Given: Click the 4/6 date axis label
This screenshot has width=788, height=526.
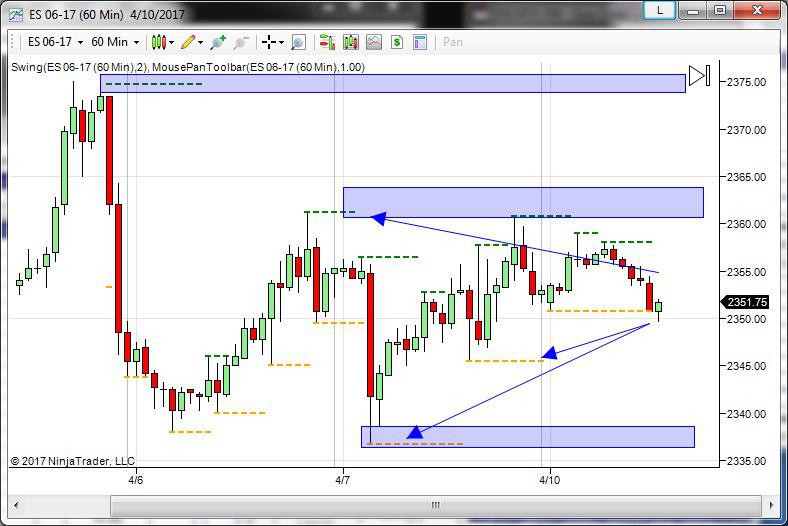Looking at the screenshot, I should point(136,480).
